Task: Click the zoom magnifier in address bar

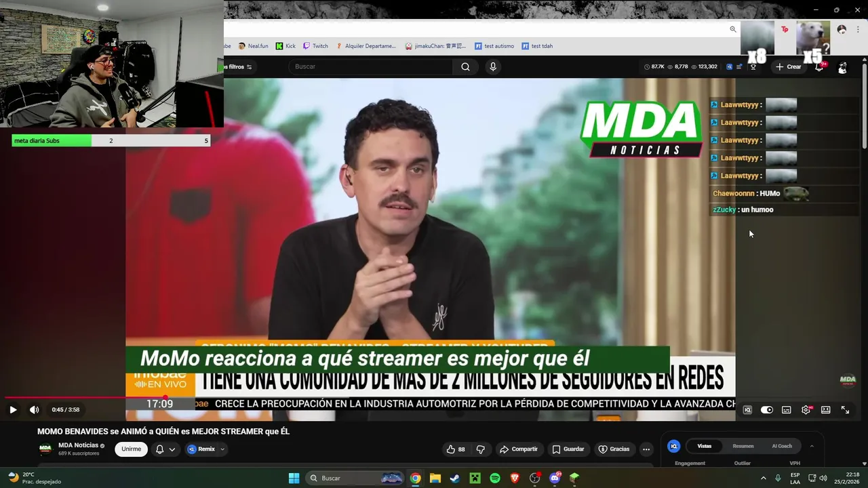Action: pyautogui.click(x=733, y=29)
